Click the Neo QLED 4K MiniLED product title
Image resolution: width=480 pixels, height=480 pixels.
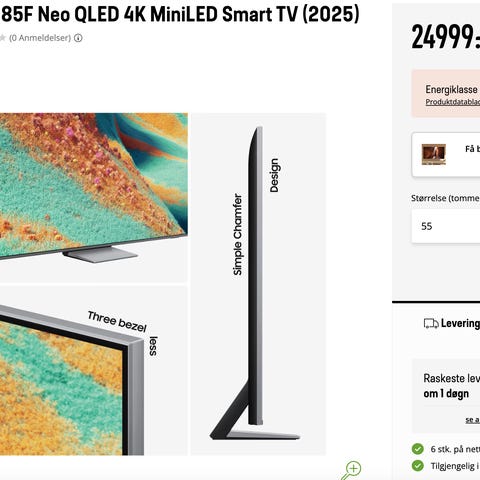pyautogui.click(x=180, y=14)
